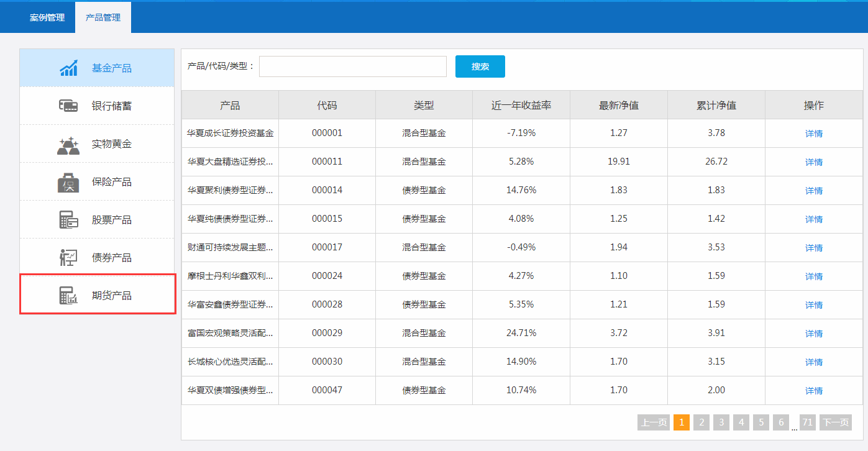This screenshot has height=451, width=868.
Task: Go to page 2 in pagination
Action: click(x=701, y=423)
